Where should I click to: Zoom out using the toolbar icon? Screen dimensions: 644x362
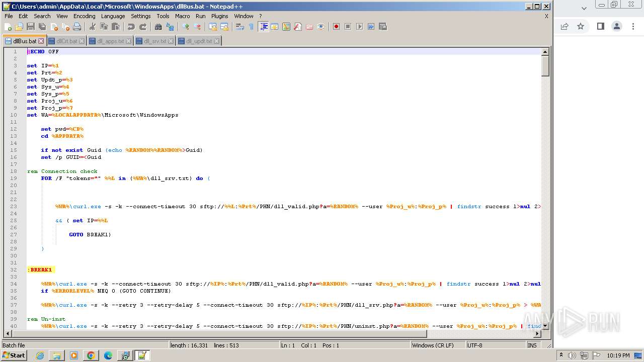(197, 27)
